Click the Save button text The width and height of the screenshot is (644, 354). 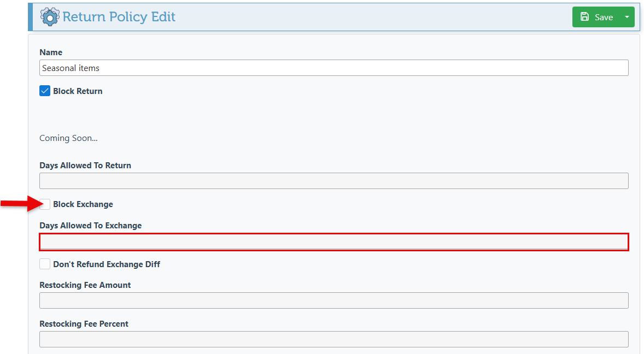(x=604, y=17)
